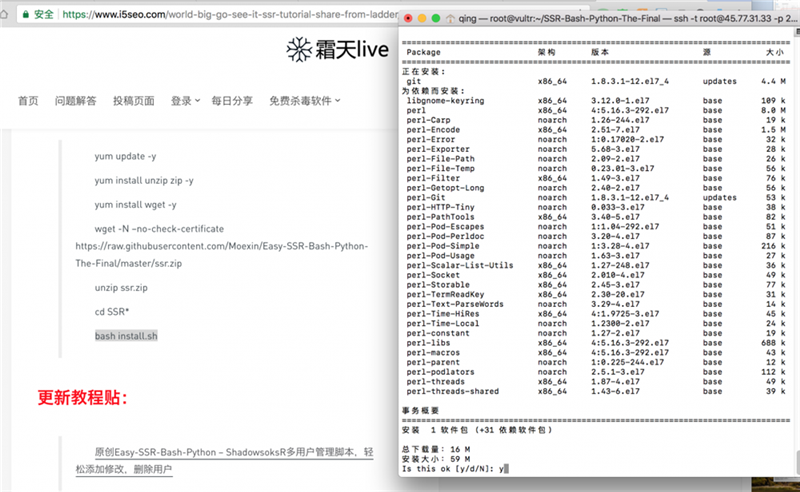
Task: Open the 每日分享 navigation item
Action: 232,101
